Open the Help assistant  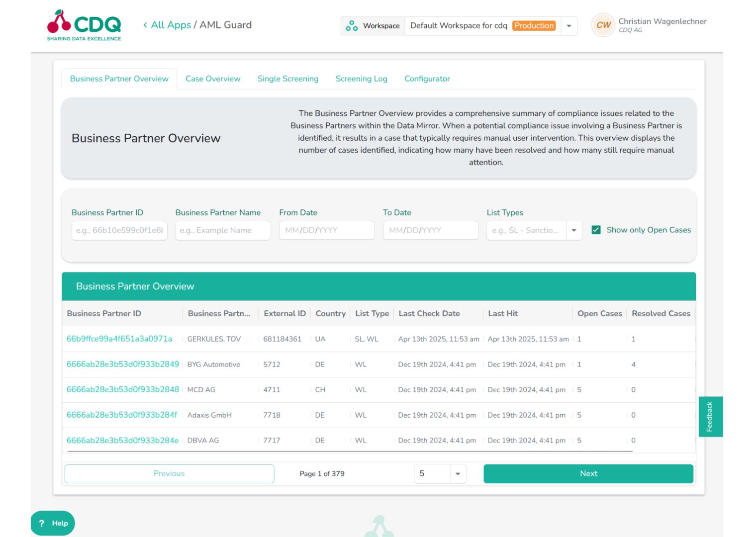pos(52,523)
